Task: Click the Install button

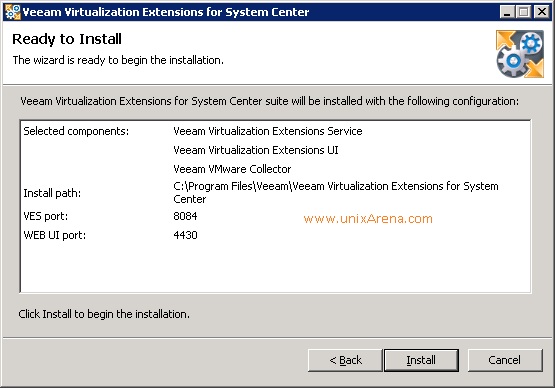Action: point(421,360)
